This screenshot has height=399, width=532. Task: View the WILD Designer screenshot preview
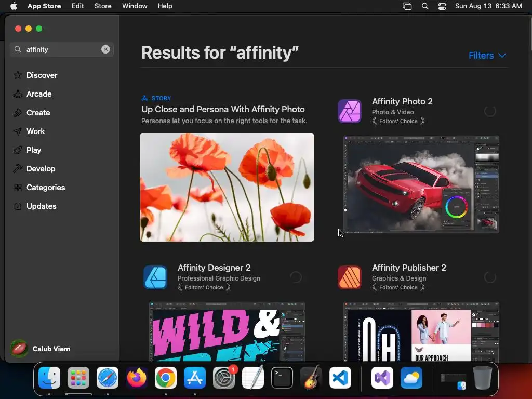click(227, 332)
